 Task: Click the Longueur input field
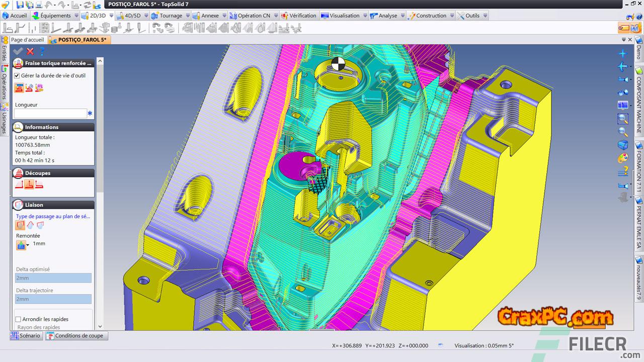[50, 114]
